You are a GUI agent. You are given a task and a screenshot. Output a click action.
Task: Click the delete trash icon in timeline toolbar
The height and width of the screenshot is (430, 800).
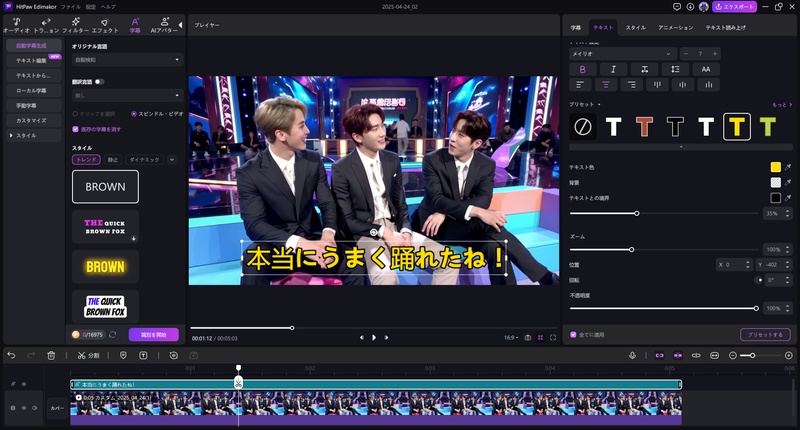tap(51, 355)
